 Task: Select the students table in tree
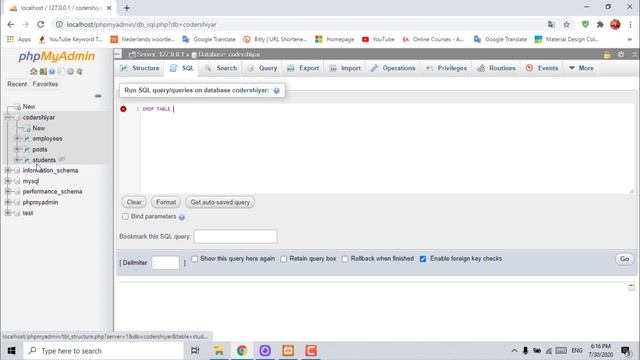tap(44, 160)
